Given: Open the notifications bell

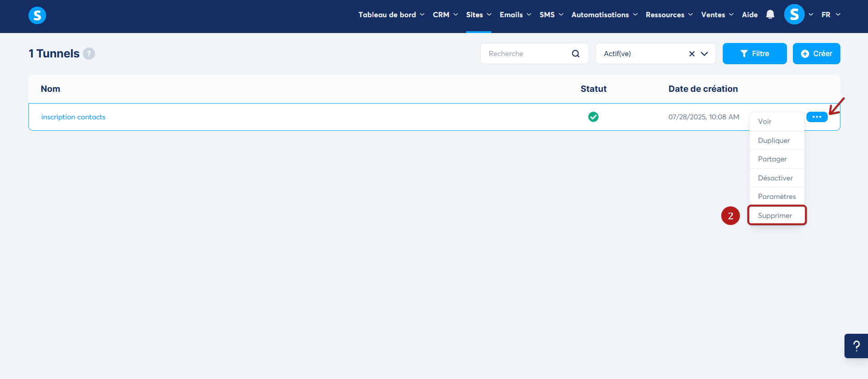Looking at the screenshot, I should point(770,14).
